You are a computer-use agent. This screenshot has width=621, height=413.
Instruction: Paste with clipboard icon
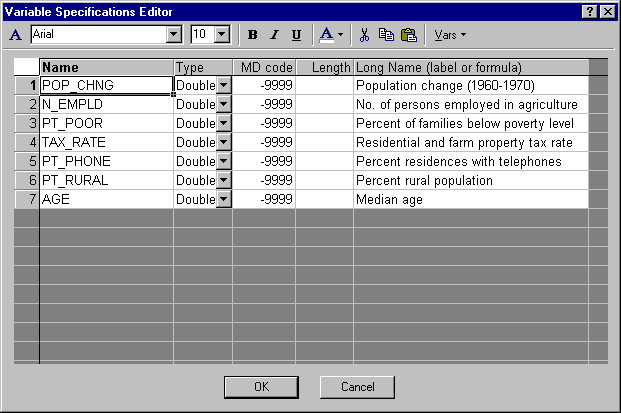click(409, 35)
